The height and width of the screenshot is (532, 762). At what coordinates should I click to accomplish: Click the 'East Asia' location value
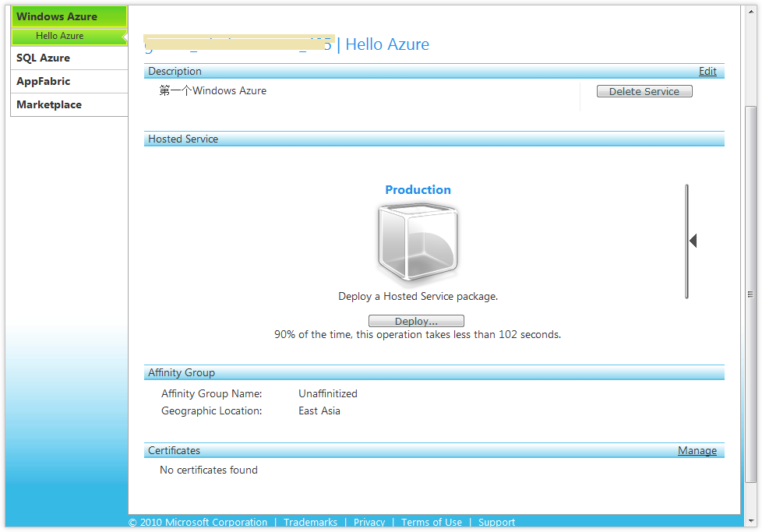point(319,411)
